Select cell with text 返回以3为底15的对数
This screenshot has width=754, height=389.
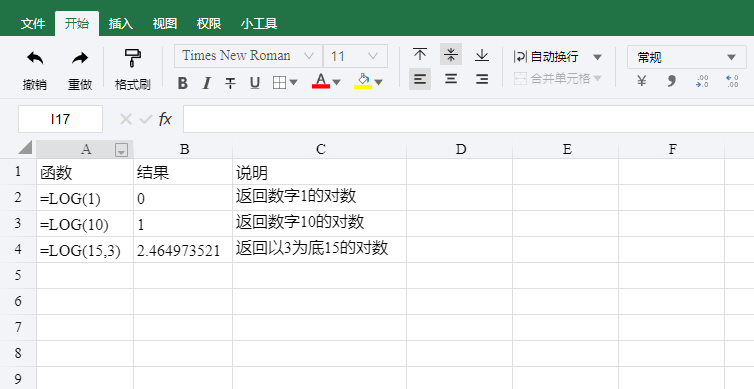pyautogui.click(x=320, y=250)
